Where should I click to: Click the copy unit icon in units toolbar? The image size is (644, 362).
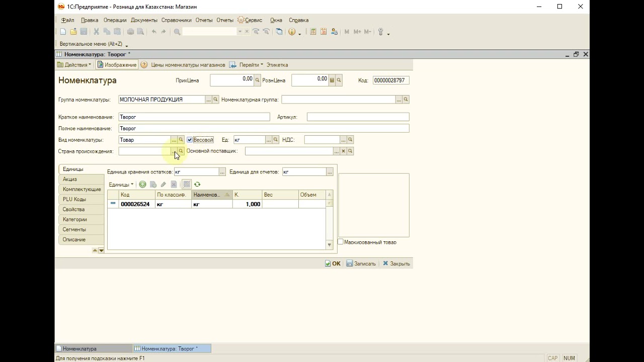pos(153,185)
